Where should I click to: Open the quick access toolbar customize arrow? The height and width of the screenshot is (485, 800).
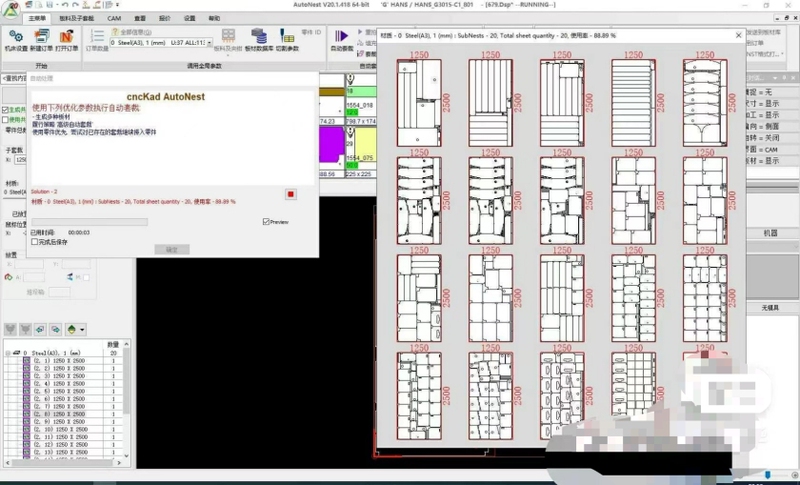tap(117, 5)
